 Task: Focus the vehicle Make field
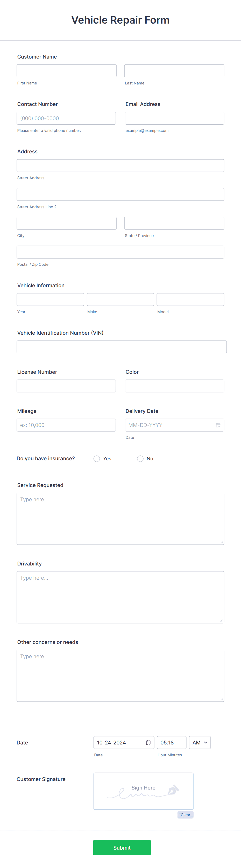click(120, 299)
